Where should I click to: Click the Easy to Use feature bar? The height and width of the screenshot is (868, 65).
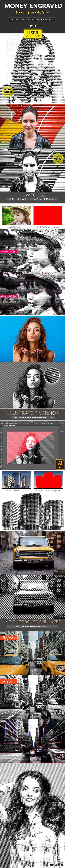click(32, 20)
